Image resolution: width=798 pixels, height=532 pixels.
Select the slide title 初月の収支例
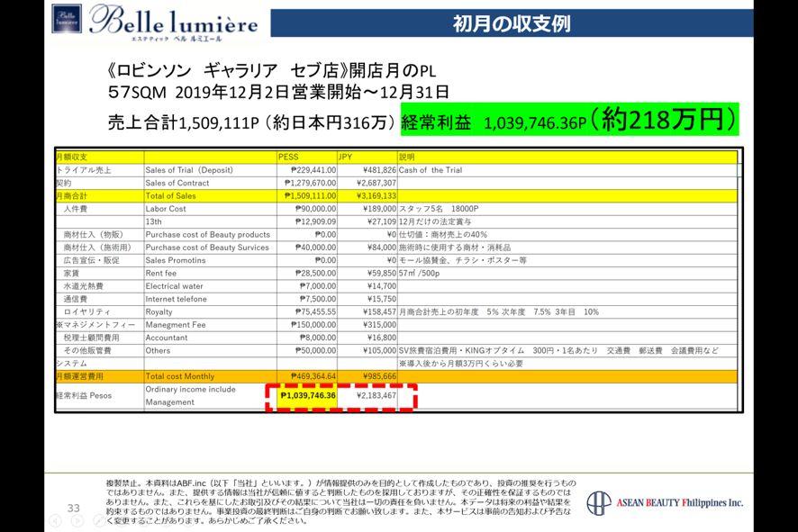click(x=512, y=23)
